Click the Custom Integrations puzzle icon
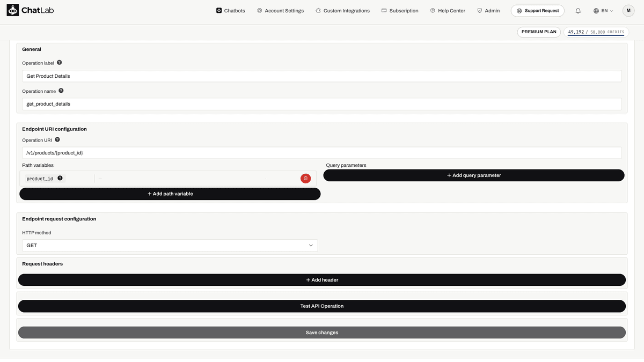This screenshot has height=362, width=644. (318, 10)
